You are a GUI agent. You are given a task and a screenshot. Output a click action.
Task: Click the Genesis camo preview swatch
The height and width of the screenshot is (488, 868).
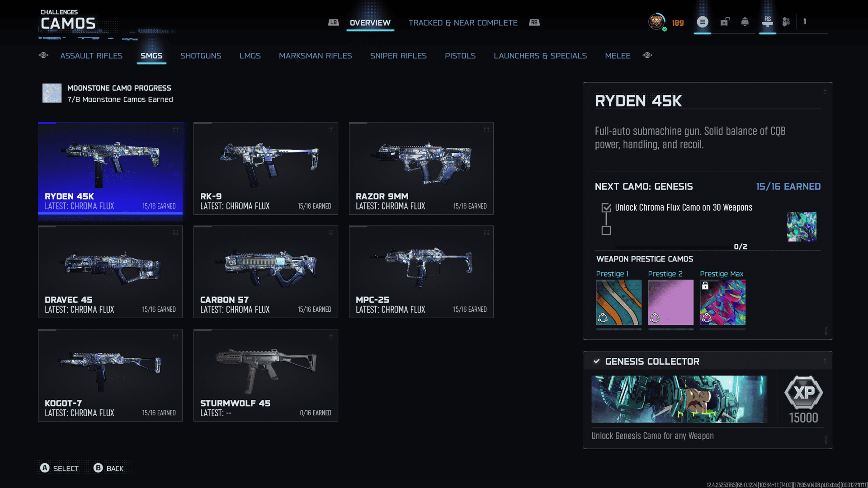[x=802, y=227]
